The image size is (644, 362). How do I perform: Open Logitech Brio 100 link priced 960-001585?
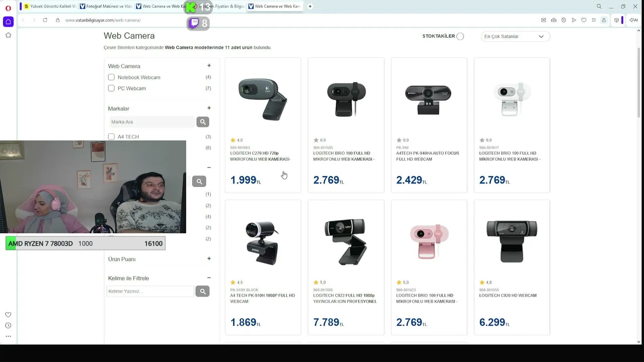click(x=344, y=156)
